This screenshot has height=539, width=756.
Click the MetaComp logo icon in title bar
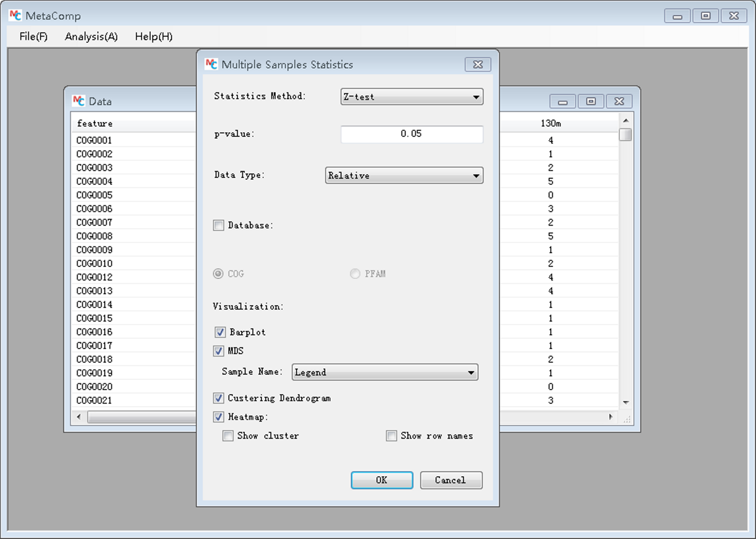pos(15,16)
